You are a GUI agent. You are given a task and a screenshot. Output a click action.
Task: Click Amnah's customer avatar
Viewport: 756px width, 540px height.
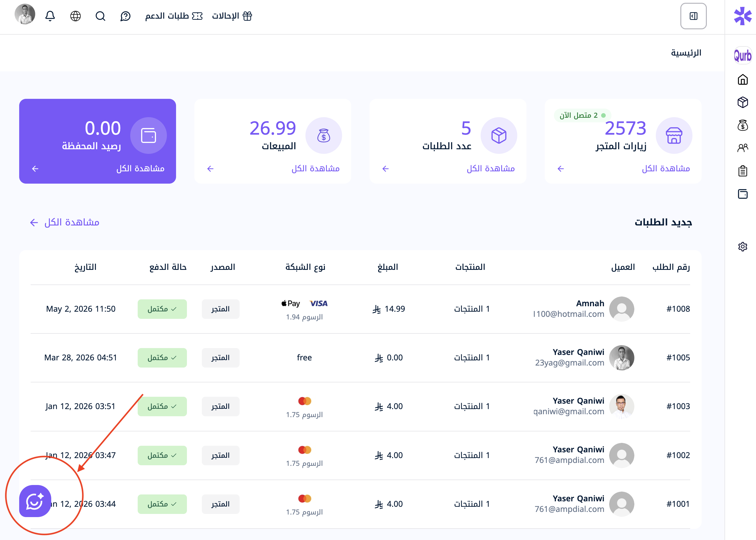pyautogui.click(x=621, y=309)
